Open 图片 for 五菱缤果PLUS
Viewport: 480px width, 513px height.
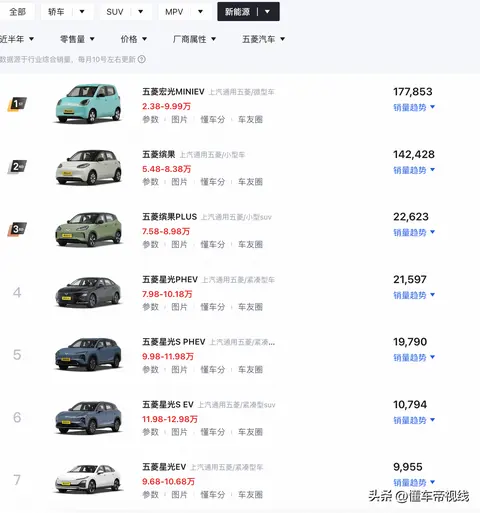coord(179,244)
